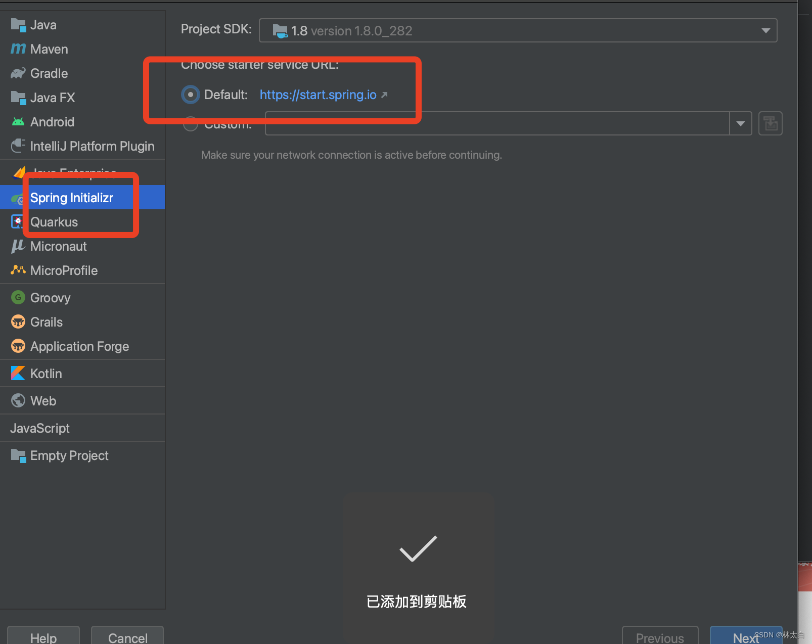The image size is (812, 644).
Task: Click the IntelliJ Platform Plugin icon
Action: [x=18, y=146]
